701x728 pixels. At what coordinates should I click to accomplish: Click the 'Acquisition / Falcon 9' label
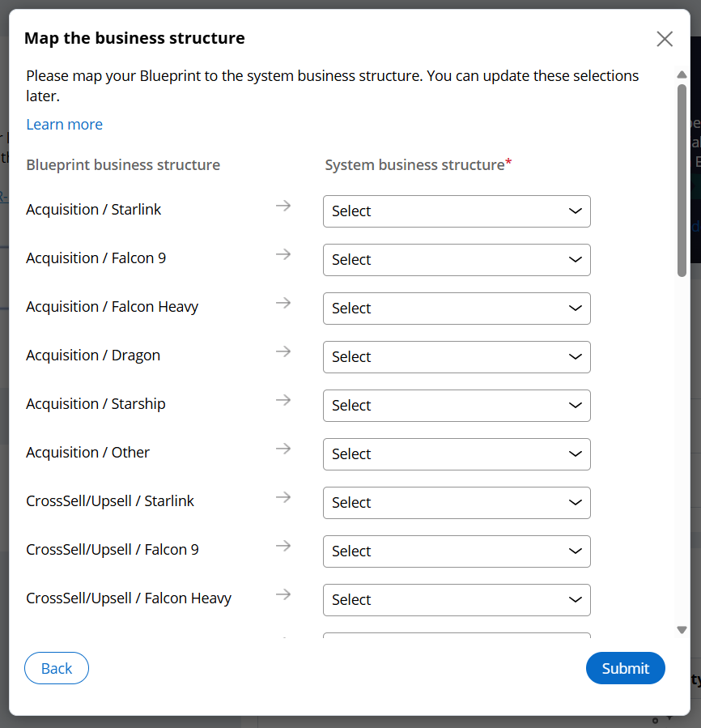click(x=96, y=258)
